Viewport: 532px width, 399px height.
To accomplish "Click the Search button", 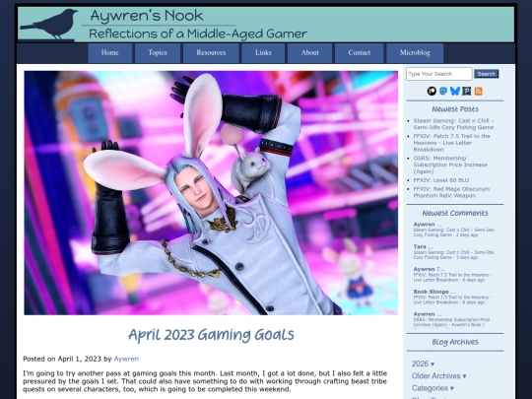I will pyautogui.click(x=487, y=74).
